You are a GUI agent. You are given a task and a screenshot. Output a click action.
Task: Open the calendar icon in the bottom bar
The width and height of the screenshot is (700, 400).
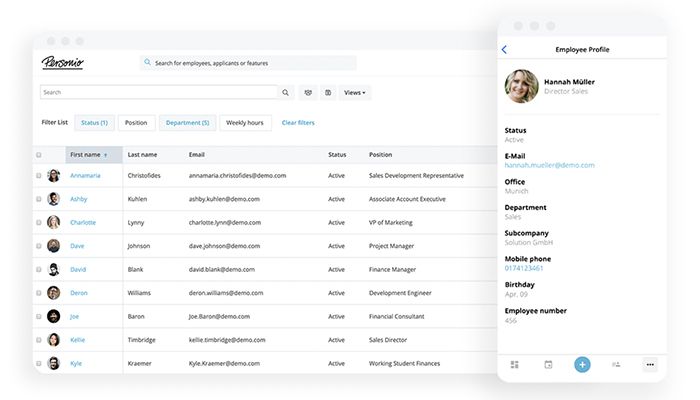pyautogui.click(x=548, y=365)
